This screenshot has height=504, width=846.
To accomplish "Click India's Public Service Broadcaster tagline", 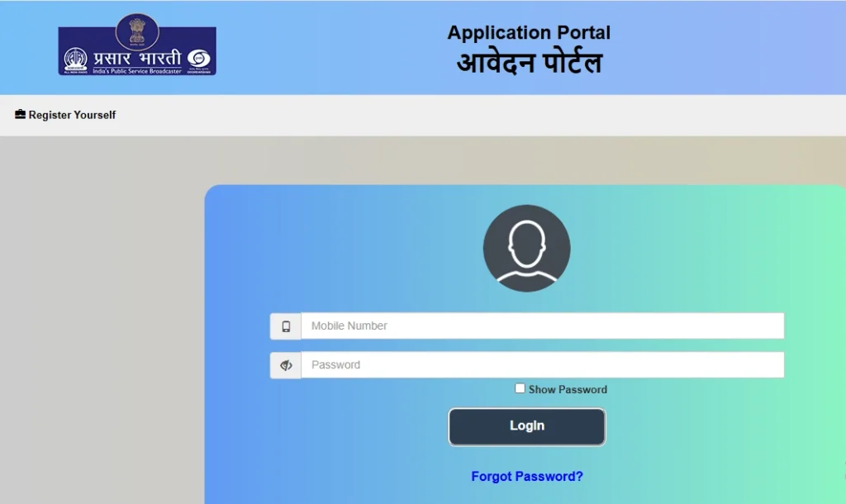I will point(137,71).
